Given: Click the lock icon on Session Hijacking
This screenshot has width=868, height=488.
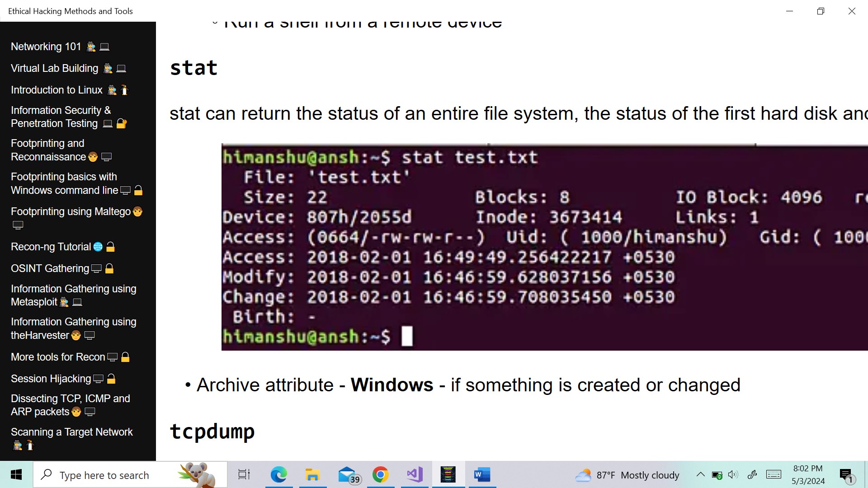Looking at the screenshot, I should [112, 379].
